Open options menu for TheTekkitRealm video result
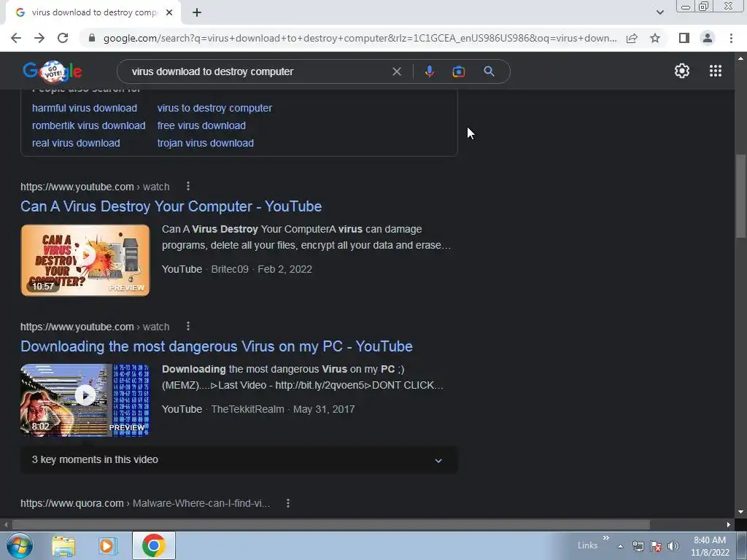Image resolution: width=747 pixels, height=560 pixels. tap(188, 326)
